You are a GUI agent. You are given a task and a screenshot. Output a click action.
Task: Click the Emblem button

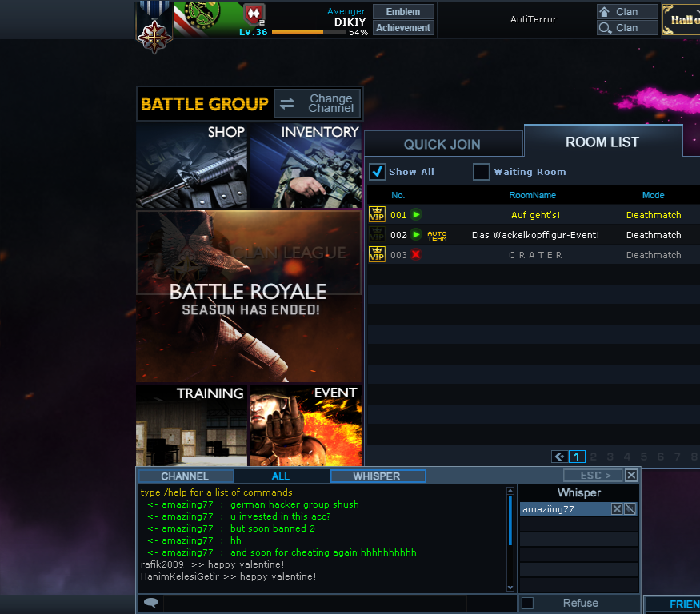403,12
